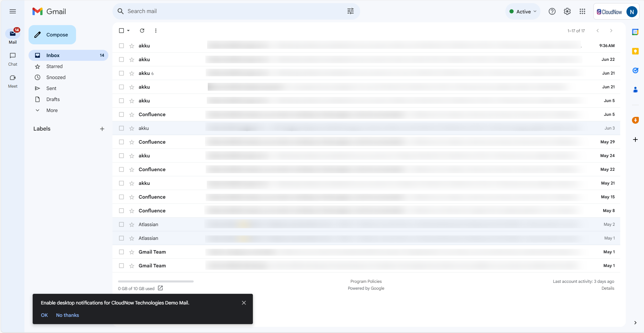
Task: Open the Meet section in the left rail
Action: [12, 81]
